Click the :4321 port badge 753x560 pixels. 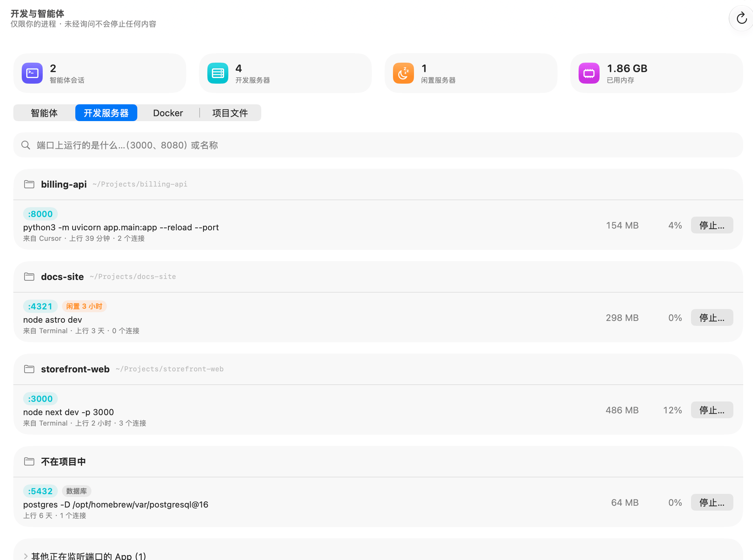(x=40, y=306)
